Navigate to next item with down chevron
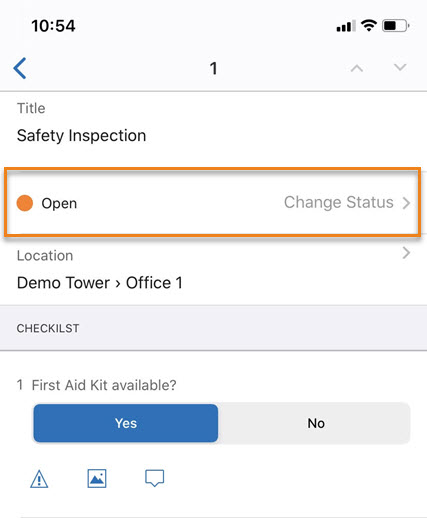 pos(400,67)
